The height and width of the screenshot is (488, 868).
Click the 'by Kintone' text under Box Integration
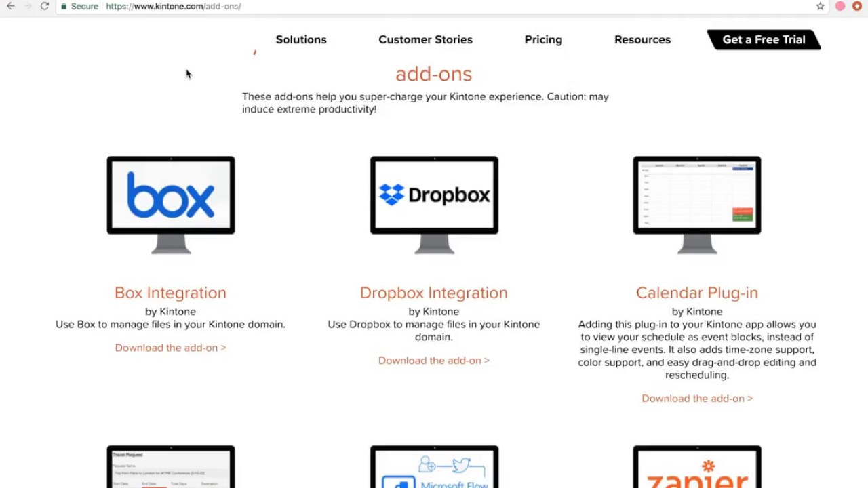point(170,312)
